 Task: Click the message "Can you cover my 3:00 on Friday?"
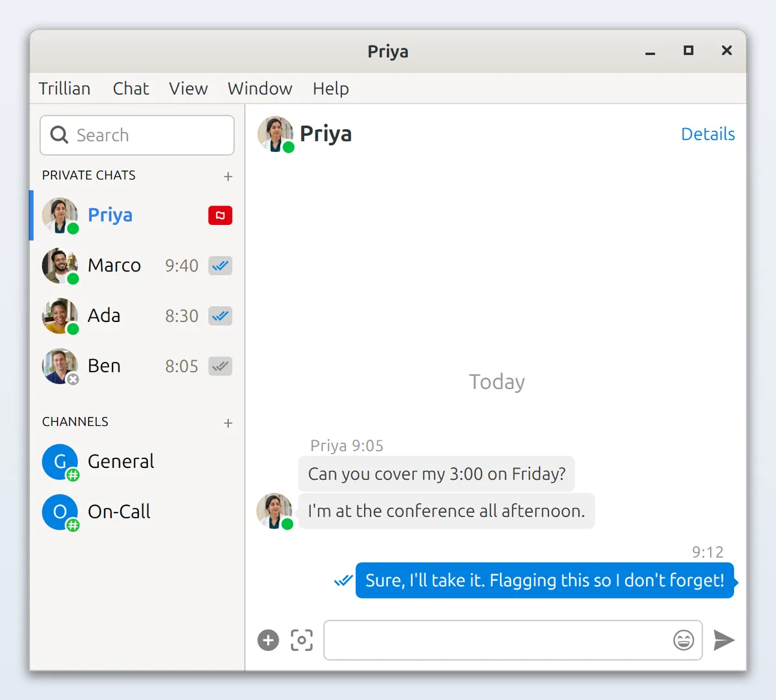[x=436, y=474]
